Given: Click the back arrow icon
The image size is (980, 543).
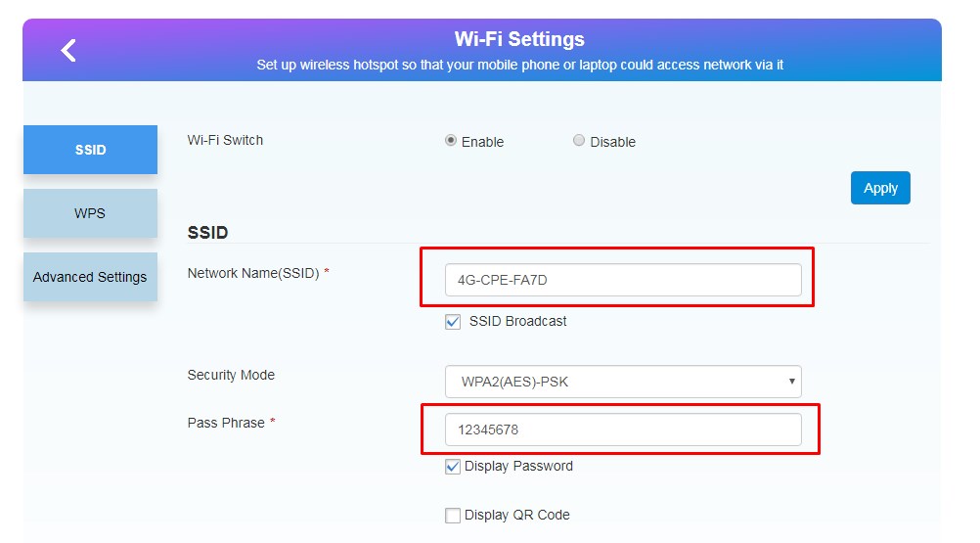Looking at the screenshot, I should (x=67, y=51).
